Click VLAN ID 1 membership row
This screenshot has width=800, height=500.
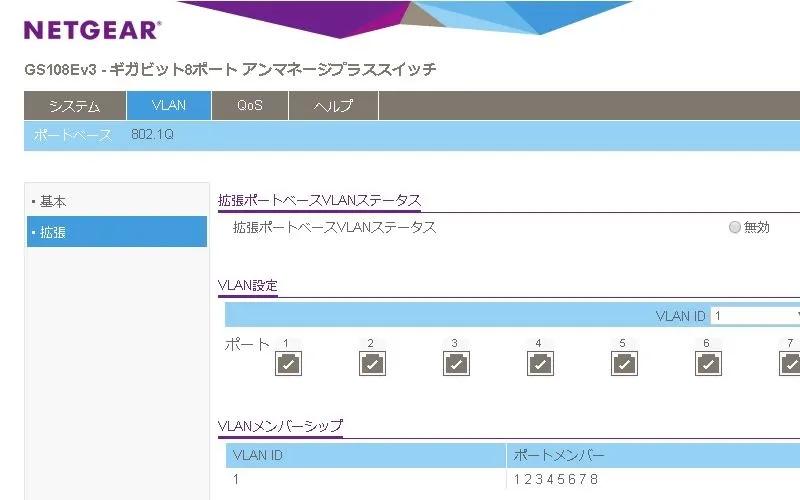513,479
